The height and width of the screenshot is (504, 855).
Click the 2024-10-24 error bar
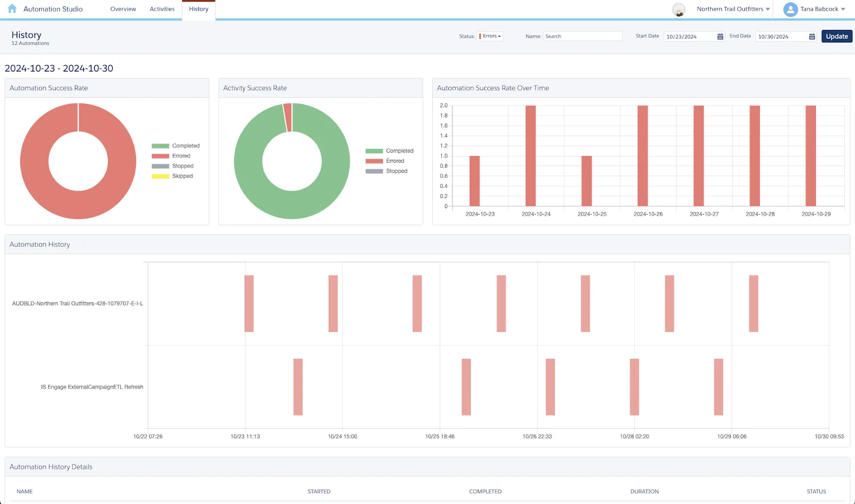[x=531, y=156]
